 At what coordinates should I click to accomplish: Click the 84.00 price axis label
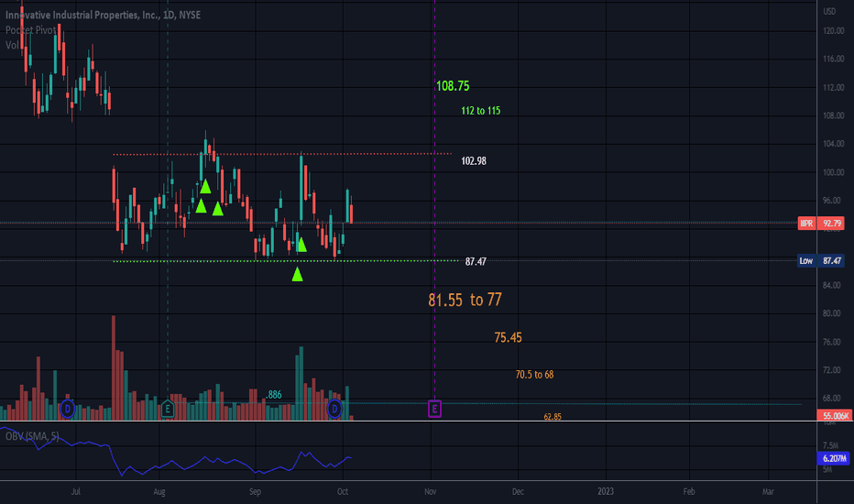[x=832, y=285]
